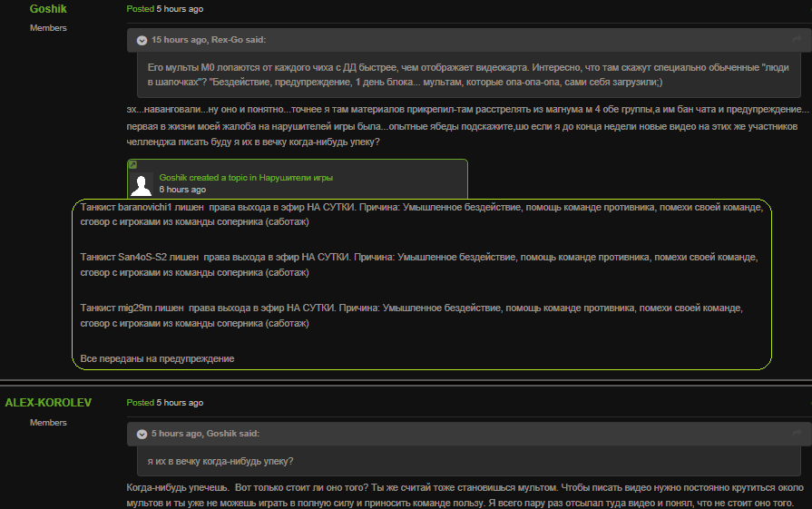Click 'Все переданы на предупреждение' in the popup
The height and width of the screenshot is (509, 812).
pos(157,359)
